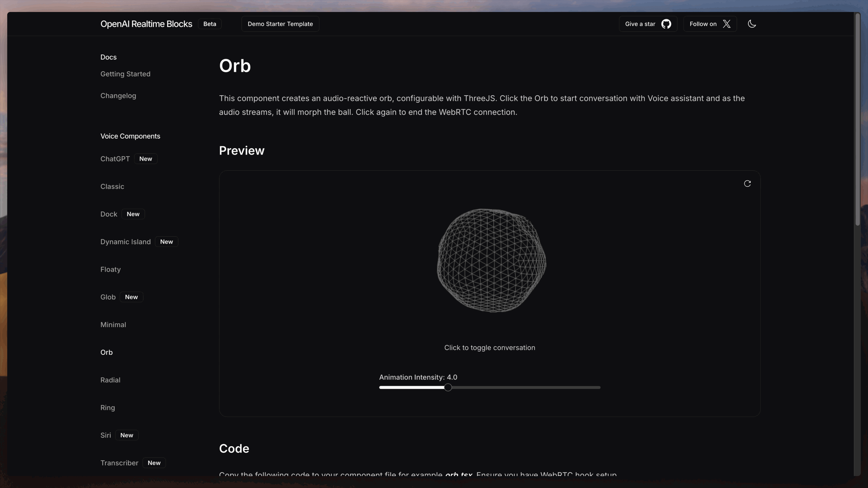The image size is (868, 488).
Task: Open the Demo Starter Template button
Action: click(x=280, y=24)
